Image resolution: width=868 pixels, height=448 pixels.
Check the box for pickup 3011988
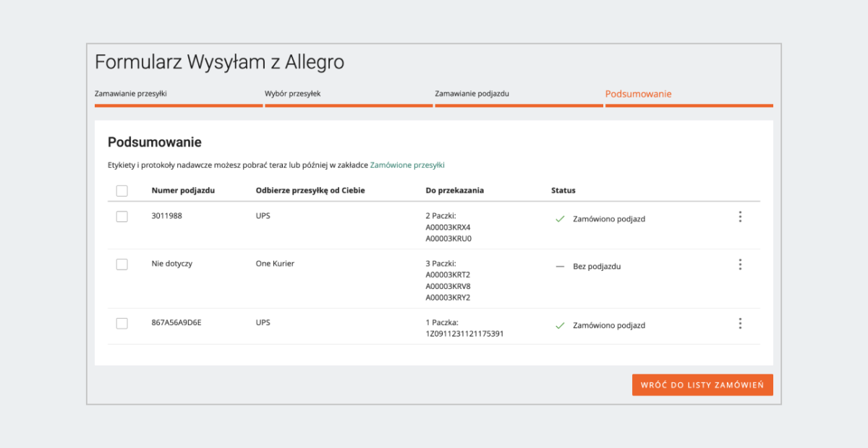(122, 217)
